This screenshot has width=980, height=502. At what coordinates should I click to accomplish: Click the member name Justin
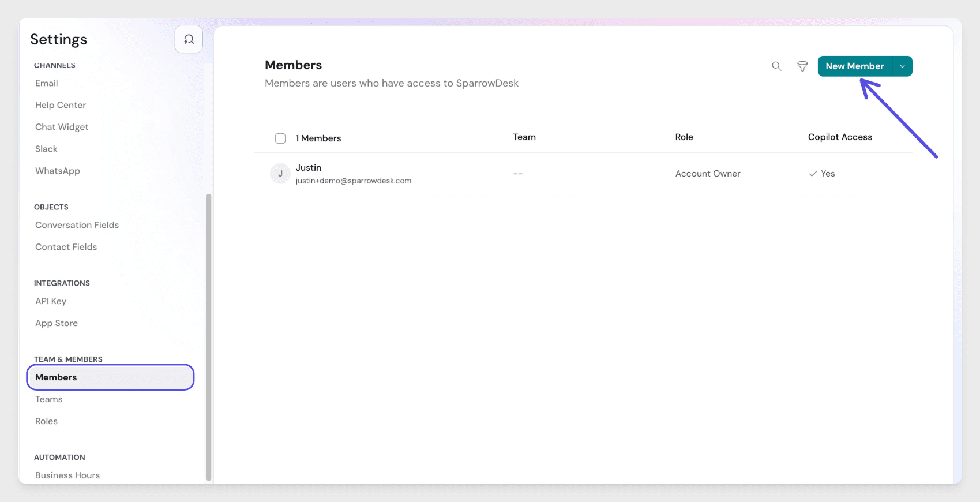click(309, 168)
